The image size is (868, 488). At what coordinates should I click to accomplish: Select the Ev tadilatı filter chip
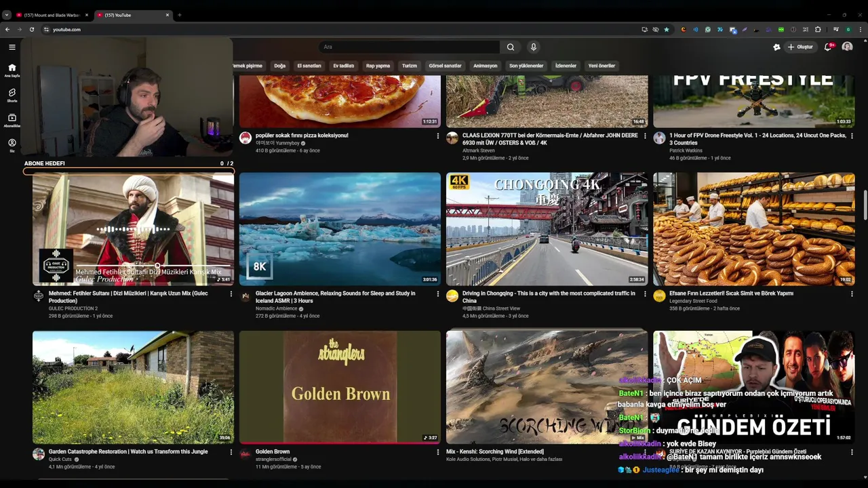point(344,66)
